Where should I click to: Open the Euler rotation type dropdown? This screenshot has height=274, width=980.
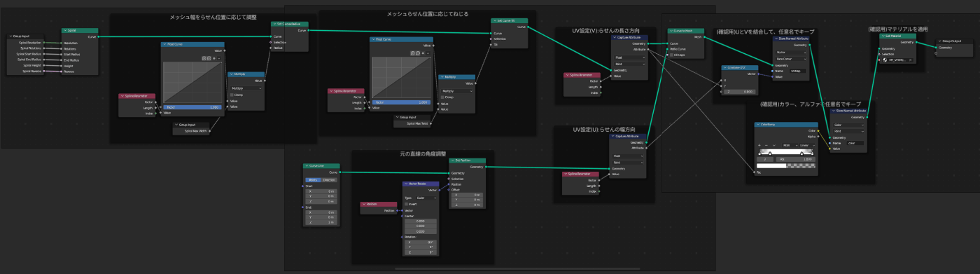click(x=426, y=198)
